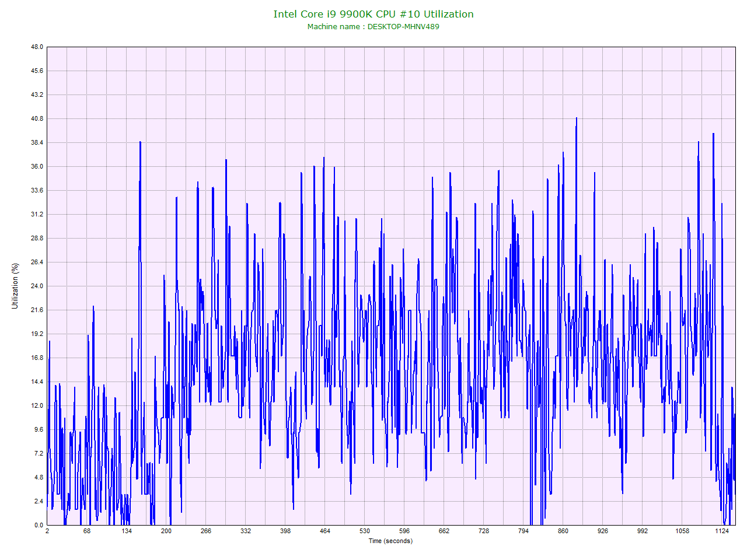Select the "24.0" utilization axis label
The width and height of the screenshot is (747, 560).
pyautogui.click(x=37, y=286)
